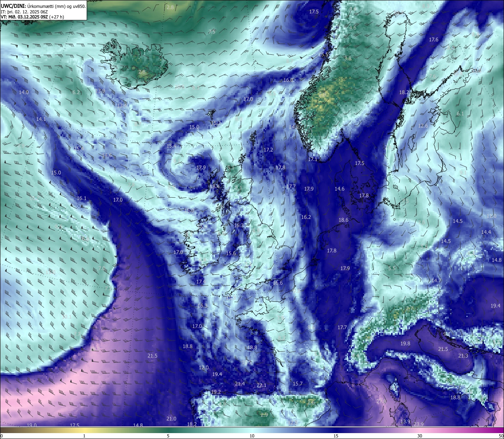Click the 15.5 value on Norway's coast

pos(324,55)
